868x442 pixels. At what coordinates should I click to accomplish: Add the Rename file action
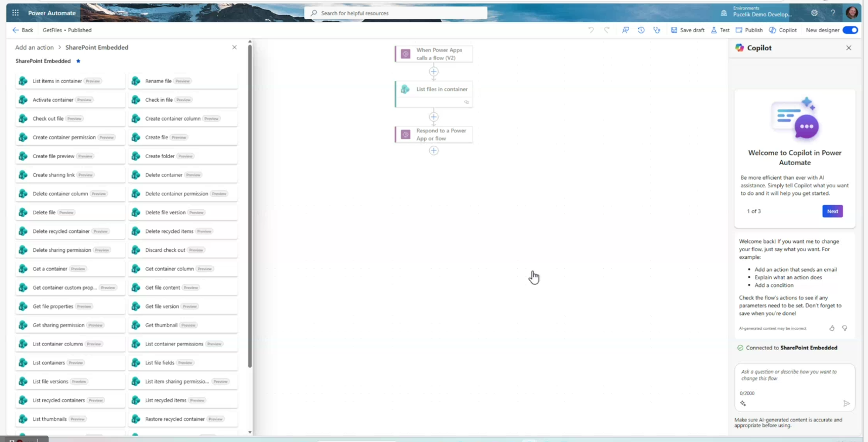tap(183, 81)
